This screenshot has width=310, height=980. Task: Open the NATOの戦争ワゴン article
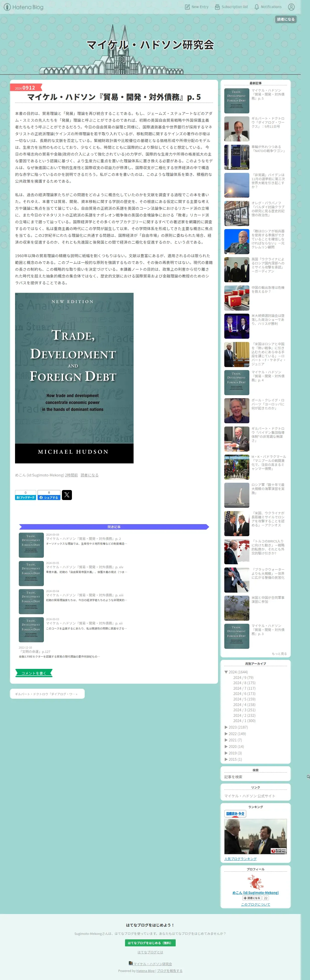coord(268,149)
